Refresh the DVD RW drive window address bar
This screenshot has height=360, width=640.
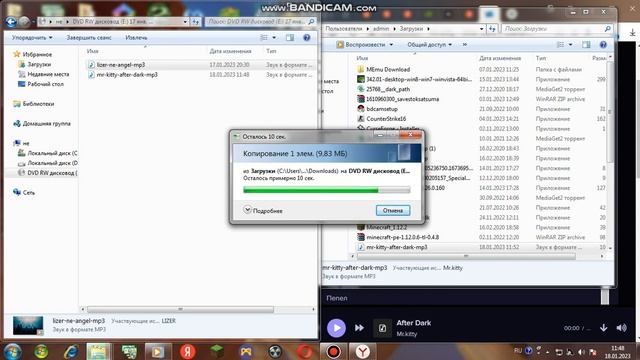tap(196, 22)
